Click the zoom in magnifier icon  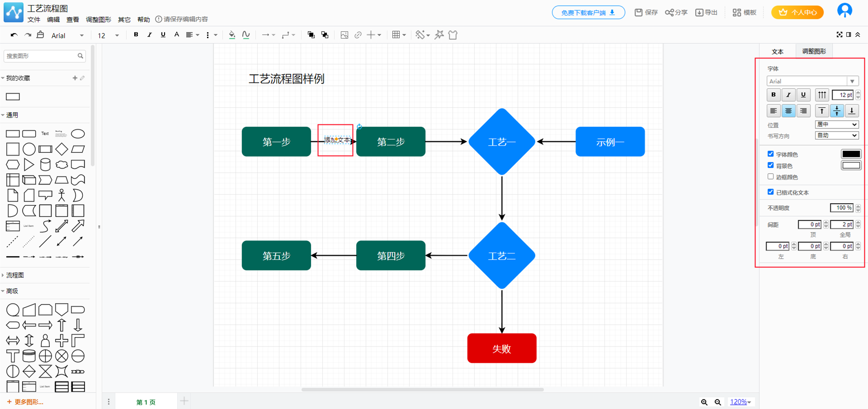click(x=704, y=402)
